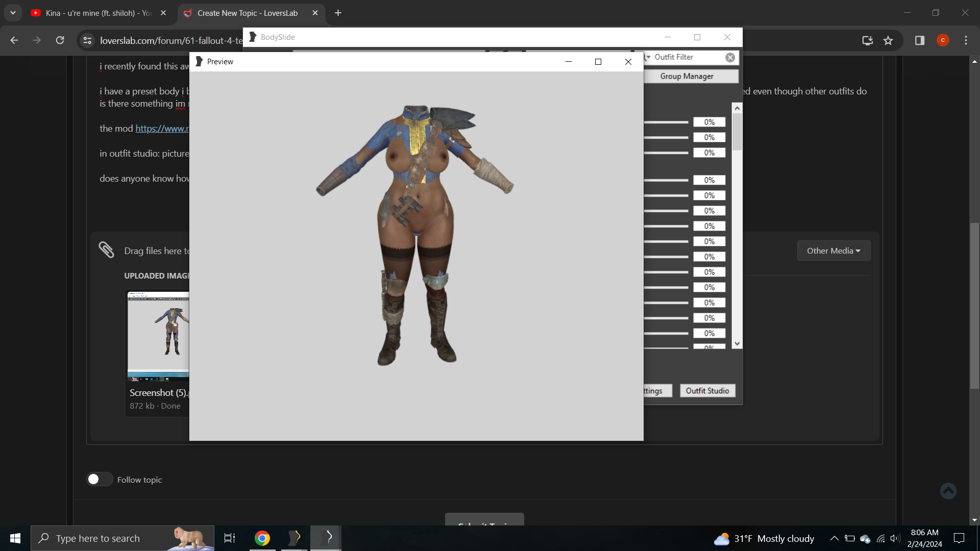Click the battery tray icon
980x551 pixels.
click(849, 538)
